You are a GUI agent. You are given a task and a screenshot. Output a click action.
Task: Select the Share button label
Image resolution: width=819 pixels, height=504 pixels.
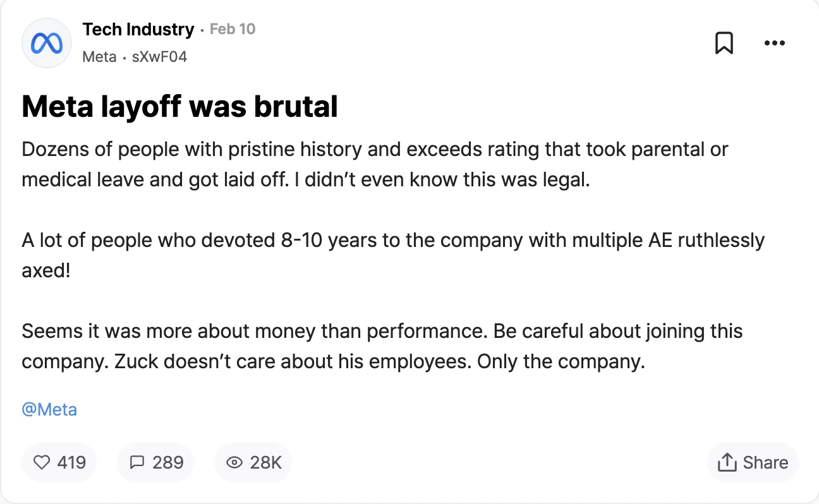pos(765,462)
